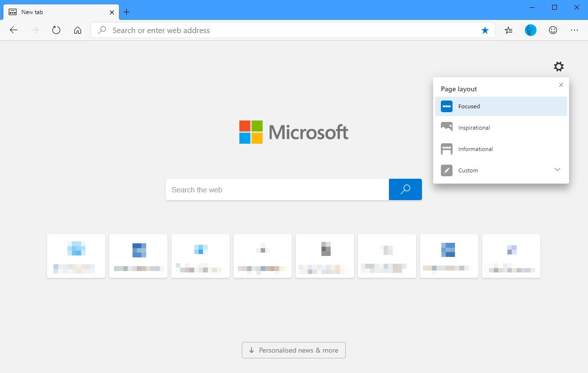Open a new tab with plus button
Image resolution: width=588 pixels, height=373 pixels.
[x=127, y=12]
